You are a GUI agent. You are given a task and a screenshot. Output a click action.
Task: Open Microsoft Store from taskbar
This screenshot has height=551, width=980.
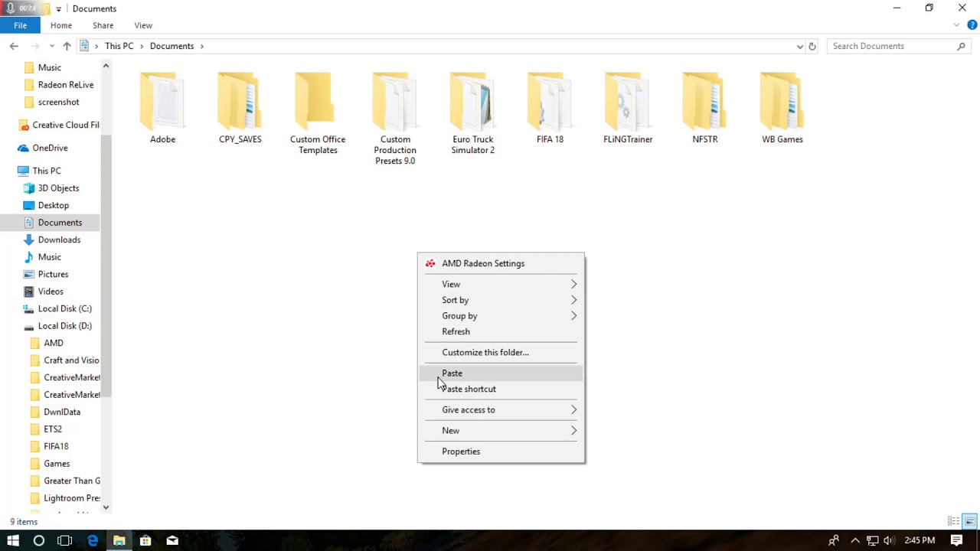pyautogui.click(x=145, y=540)
